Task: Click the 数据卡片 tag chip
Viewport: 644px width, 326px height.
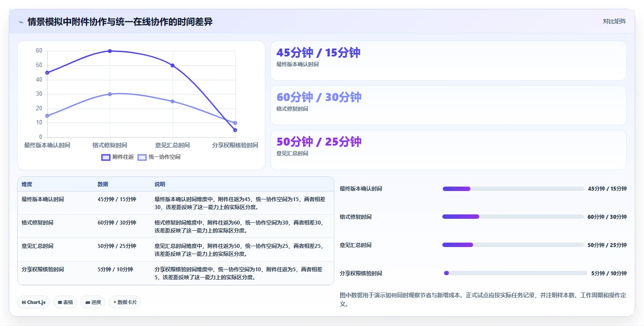Action: click(125, 302)
